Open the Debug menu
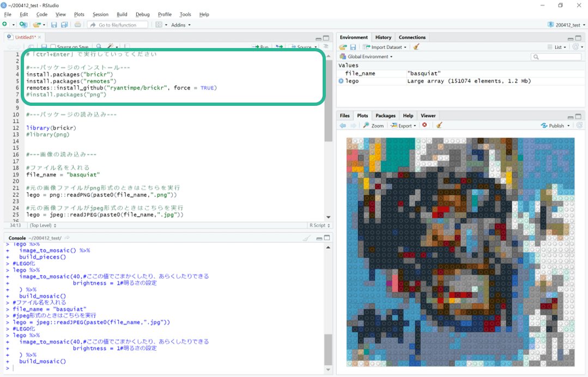Viewport: 588px width, 377px height. [x=142, y=14]
